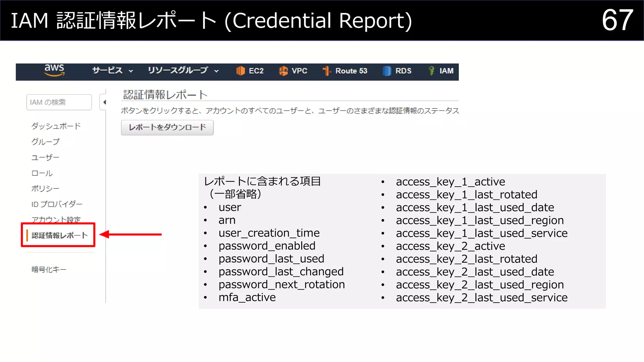Screen dimensions: 644x362
Task: Open the Route 53 shortcut icon
Action: (327, 71)
